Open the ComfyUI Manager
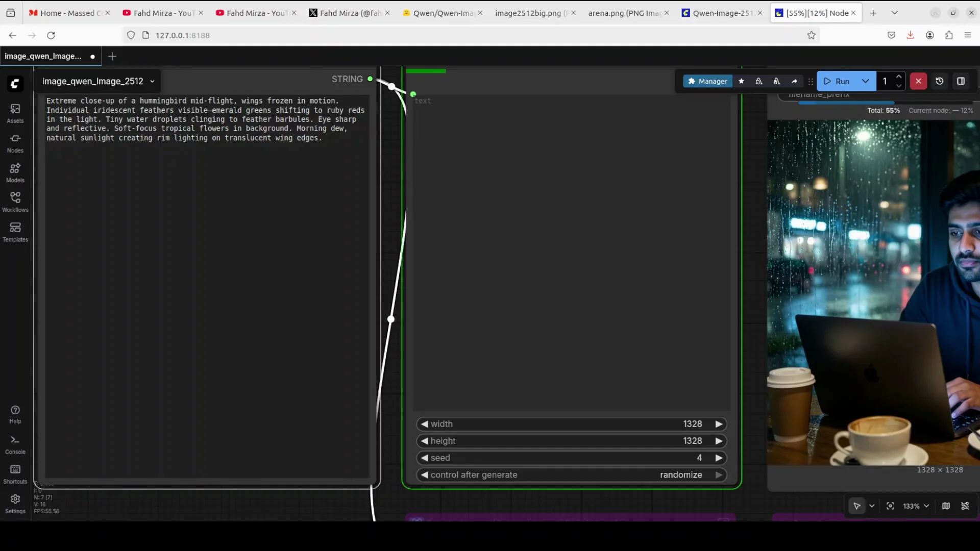This screenshot has height=551, width=980. tap(707, 81)
